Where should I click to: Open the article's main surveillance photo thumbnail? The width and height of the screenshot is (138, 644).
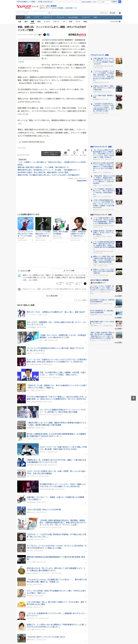click(x=29, y=49)
